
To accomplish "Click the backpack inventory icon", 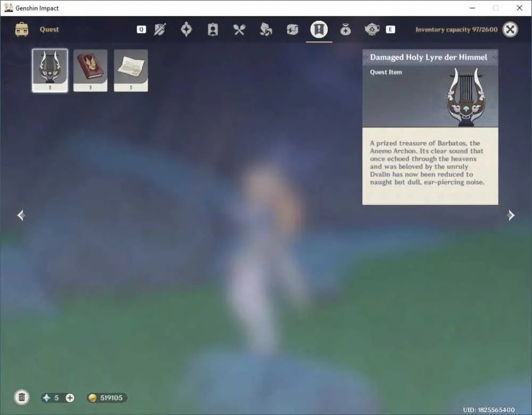I will pos(22,29).
